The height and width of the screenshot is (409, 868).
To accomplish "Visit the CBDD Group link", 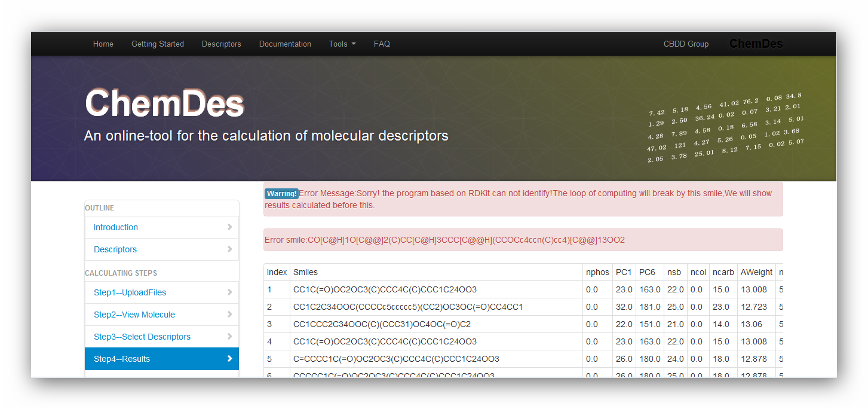I will (686, 44).
